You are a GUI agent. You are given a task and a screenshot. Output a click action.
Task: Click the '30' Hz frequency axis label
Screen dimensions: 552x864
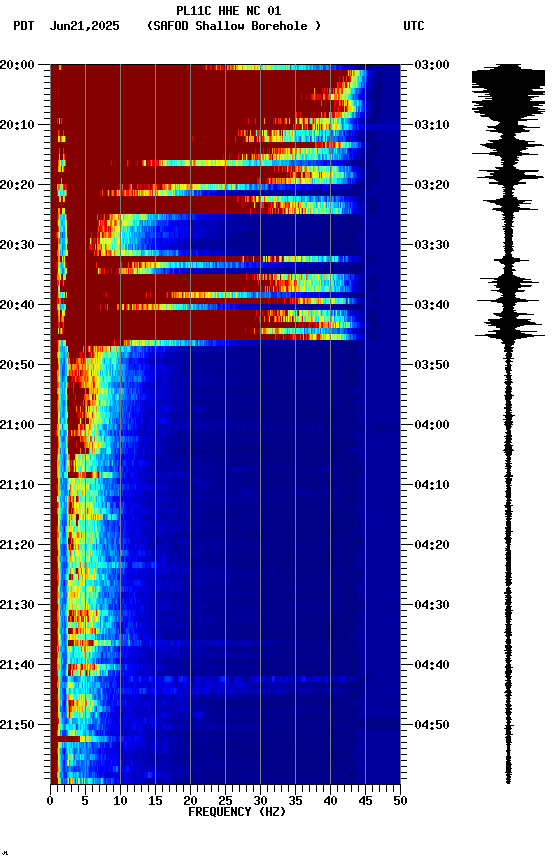click(260, 801)
